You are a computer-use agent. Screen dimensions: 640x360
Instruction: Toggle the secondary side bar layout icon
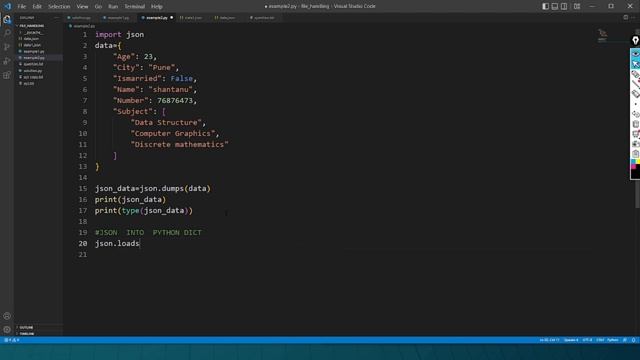(564, 6)
